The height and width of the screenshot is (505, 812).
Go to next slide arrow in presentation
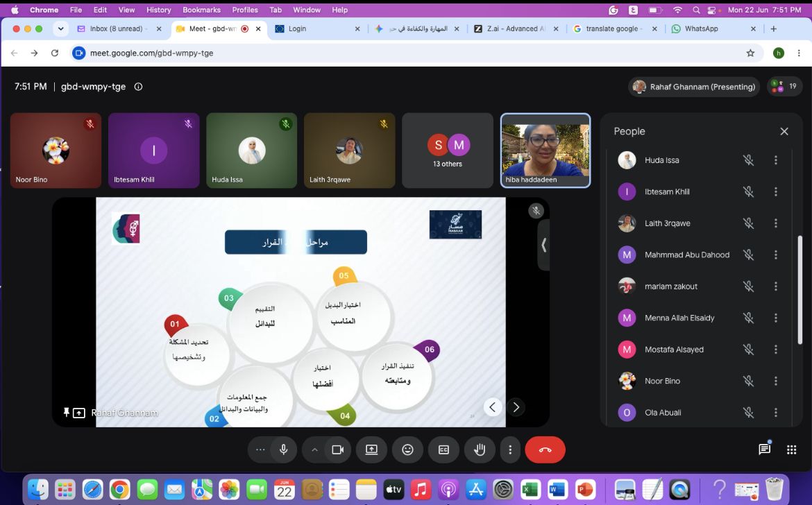point(516,407)
